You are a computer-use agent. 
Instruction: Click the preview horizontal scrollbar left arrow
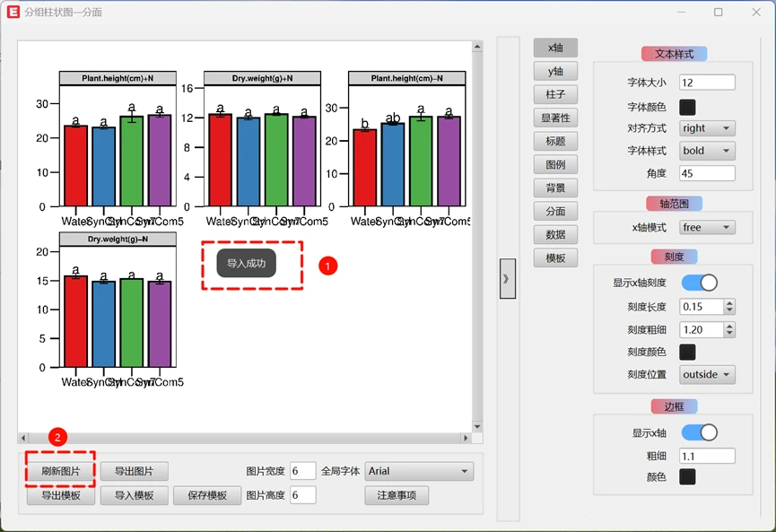coord(23,438)
